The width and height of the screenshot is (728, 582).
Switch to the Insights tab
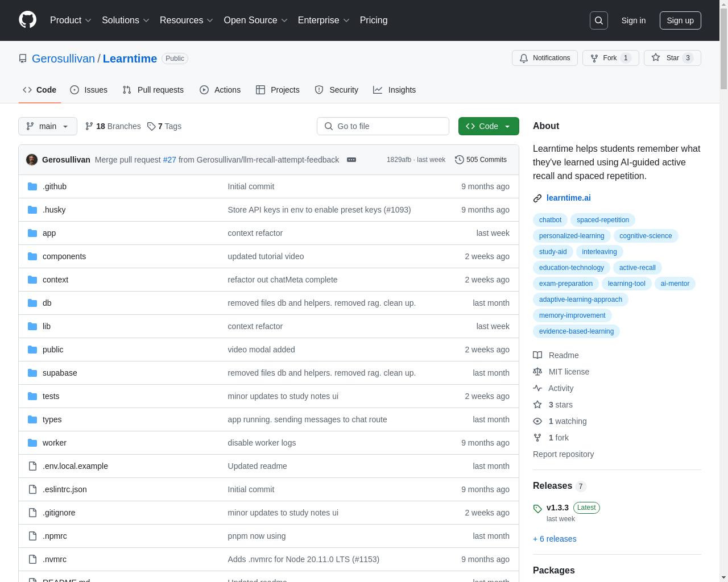[x=395, y=90]
